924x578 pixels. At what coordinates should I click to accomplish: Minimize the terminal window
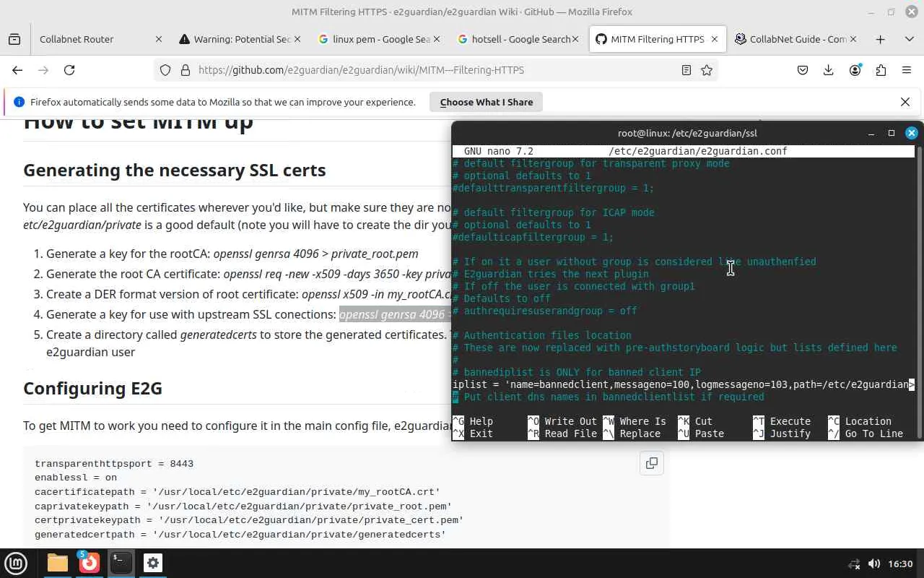(871, 133)
